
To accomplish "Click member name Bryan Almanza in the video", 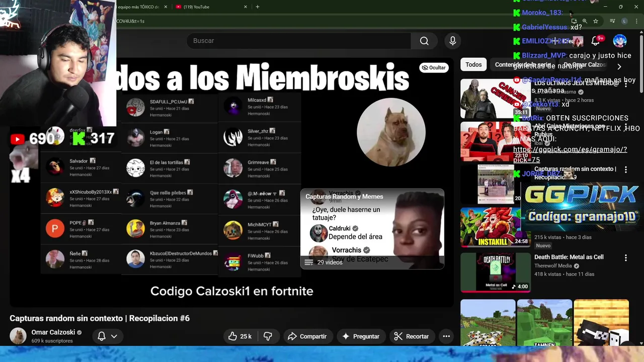I will point(165,223).
